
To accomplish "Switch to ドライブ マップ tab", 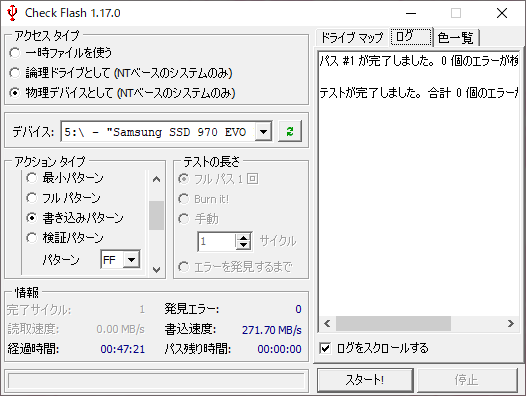I will [352, 38].
